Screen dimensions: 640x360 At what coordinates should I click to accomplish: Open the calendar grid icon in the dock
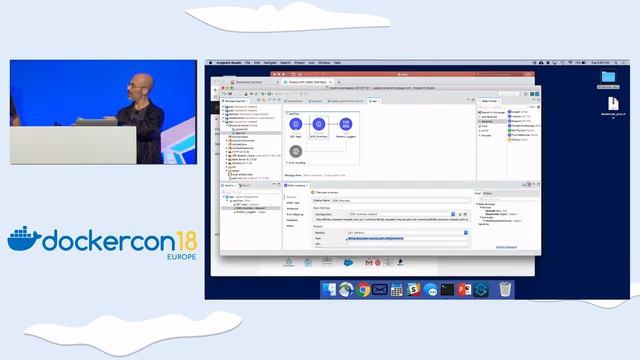pos(396,290)
